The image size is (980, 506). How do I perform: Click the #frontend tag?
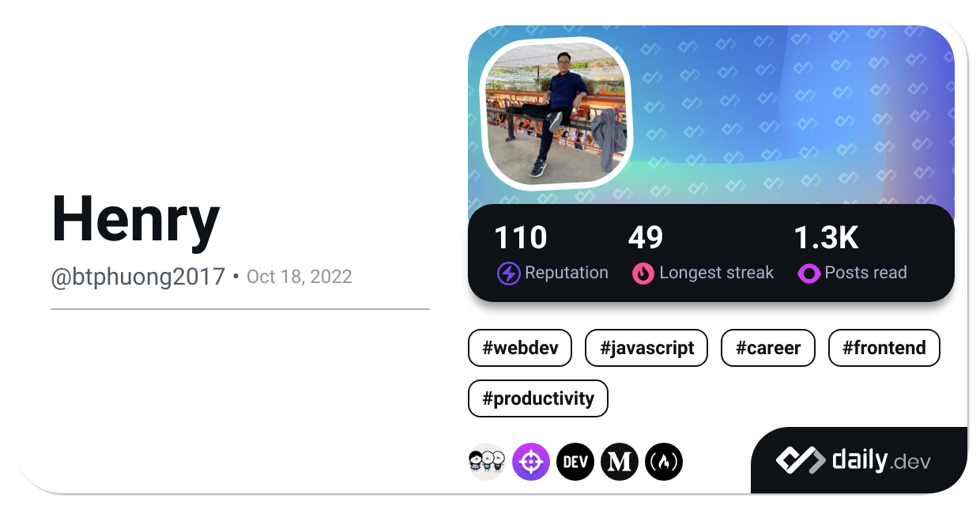[x=884, y=348]
